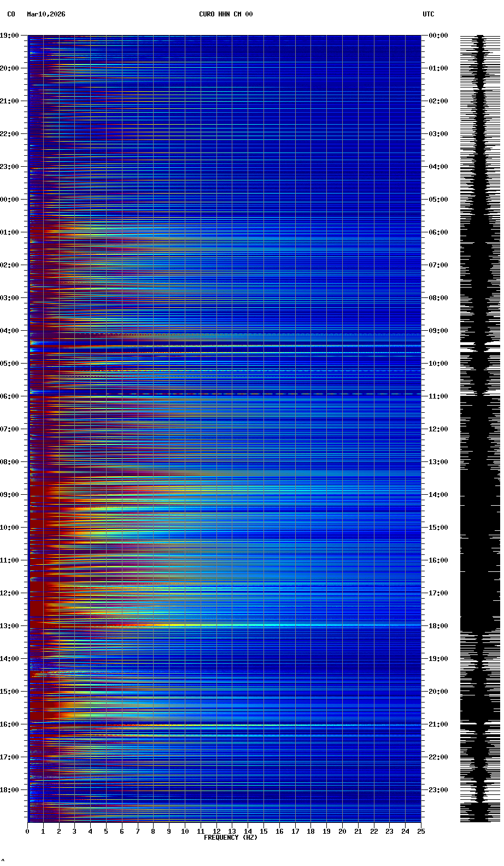504x866 pixels.
Task: Click the Mar10,2026 date label
Action: 46,14
